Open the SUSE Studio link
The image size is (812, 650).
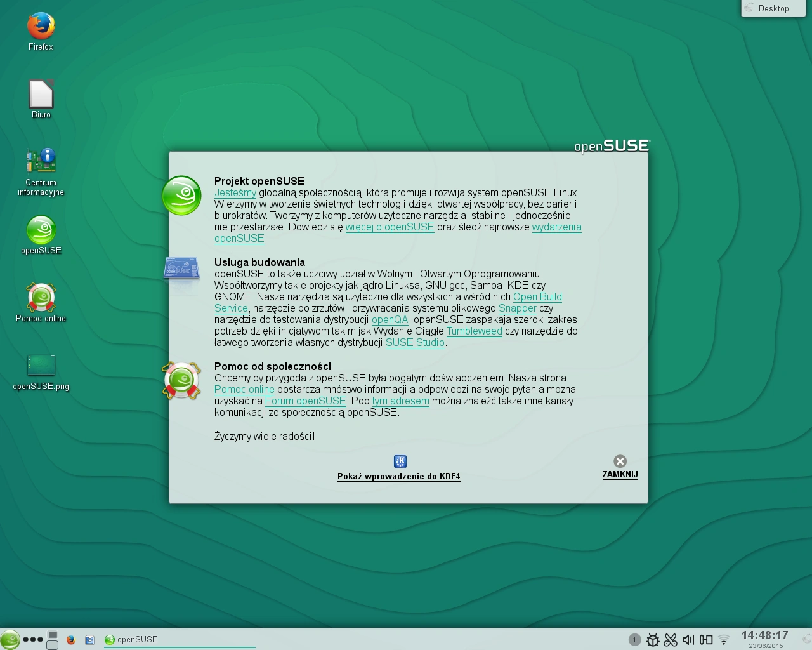[415, 342]
